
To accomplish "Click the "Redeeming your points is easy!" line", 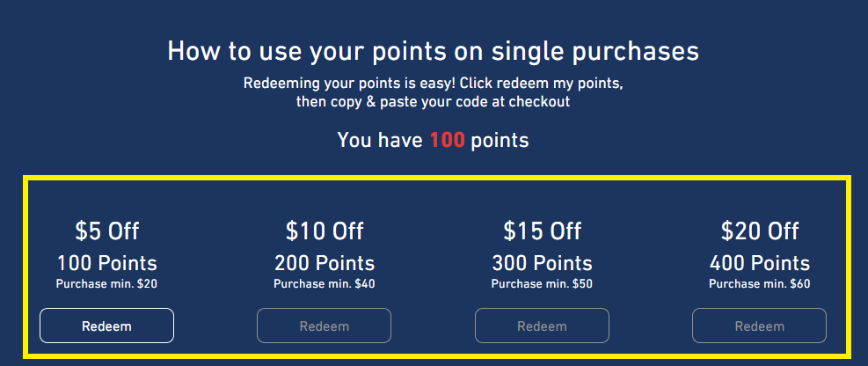I will 434,84.
